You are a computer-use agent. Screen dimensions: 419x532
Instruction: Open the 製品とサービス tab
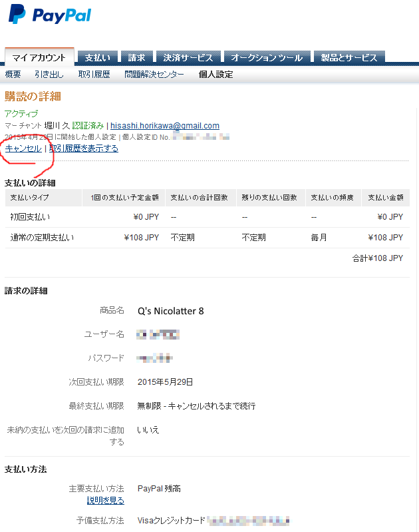349,57
